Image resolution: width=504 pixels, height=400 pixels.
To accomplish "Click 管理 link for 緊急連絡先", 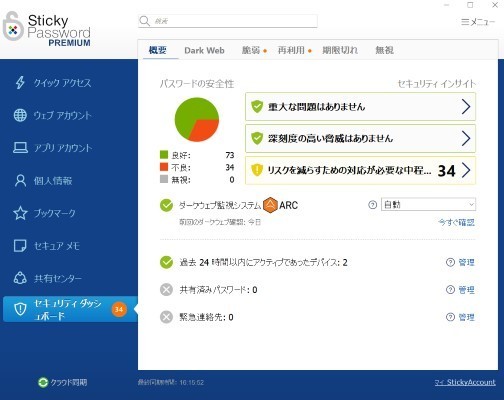I will (467, 317).
